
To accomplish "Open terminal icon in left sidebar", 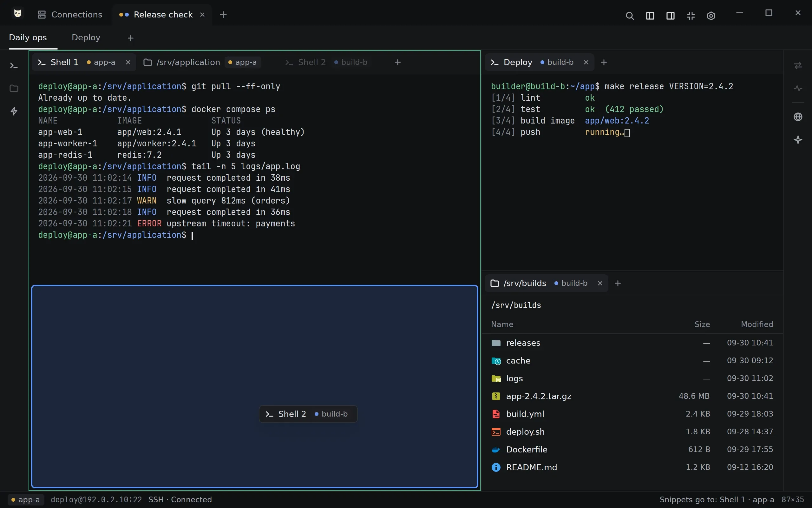I will pyautogui.click(x=14, y=65).
